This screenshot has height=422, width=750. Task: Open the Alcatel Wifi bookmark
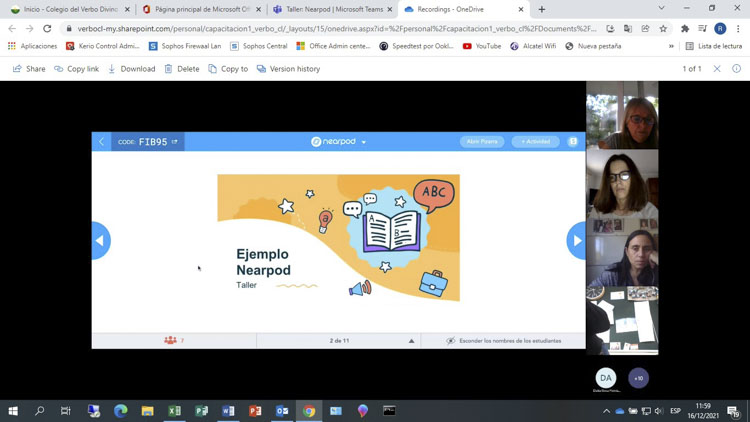(x=533, y=46)
